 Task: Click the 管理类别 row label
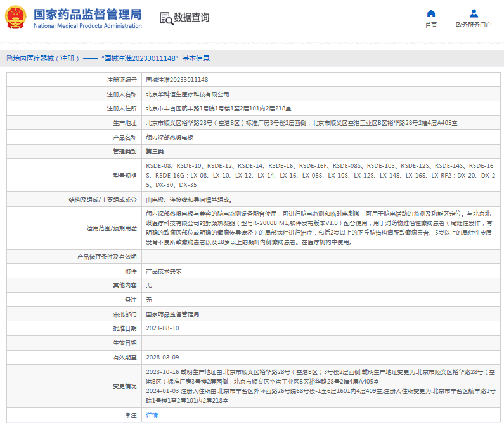coord(125,152)
